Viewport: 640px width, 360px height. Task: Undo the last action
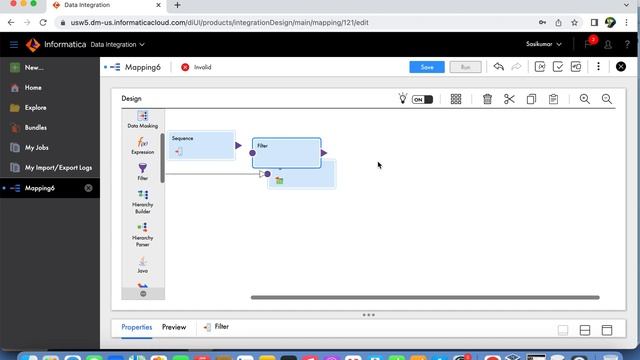(498, 67)
